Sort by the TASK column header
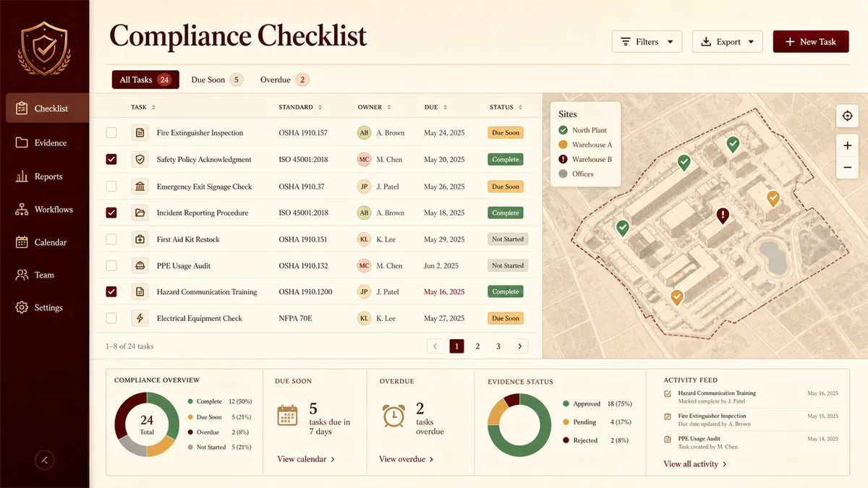This screenshot has height=488, width=868. (143, 107)
